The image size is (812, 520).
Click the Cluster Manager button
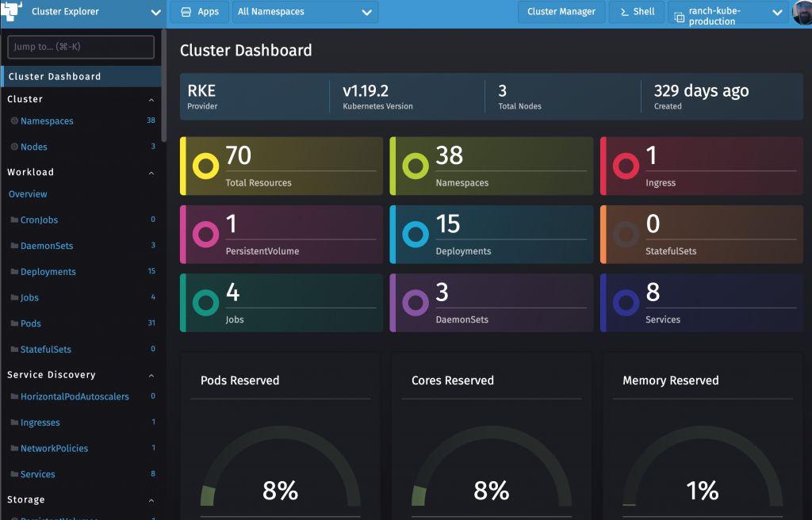point(561,13)
